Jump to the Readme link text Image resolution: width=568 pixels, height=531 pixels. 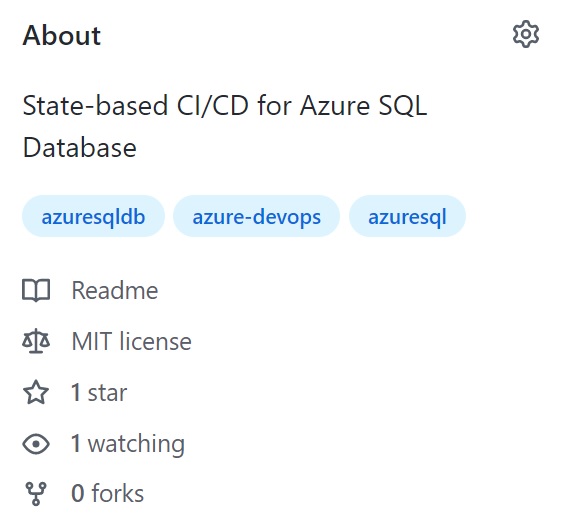(115, 290)
